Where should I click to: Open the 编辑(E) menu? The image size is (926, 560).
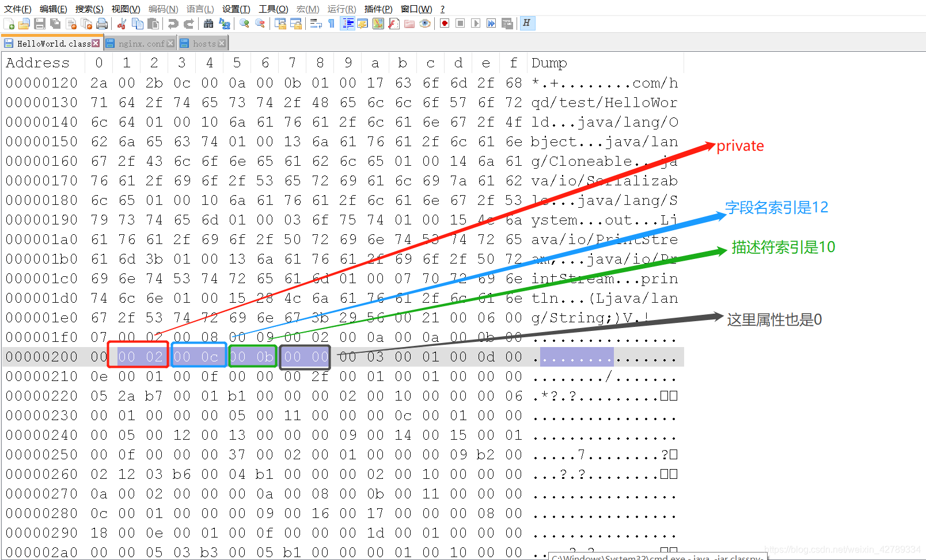pos(53,9)
